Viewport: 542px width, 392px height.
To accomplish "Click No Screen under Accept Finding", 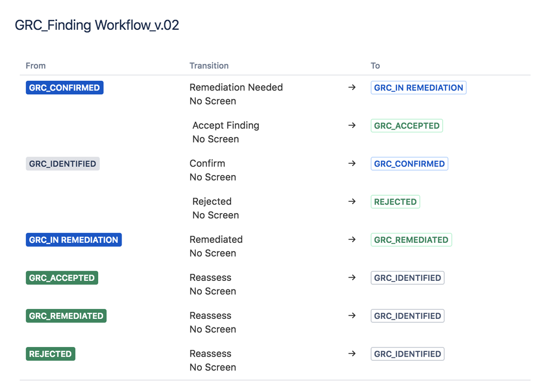I will coord(216,139).
